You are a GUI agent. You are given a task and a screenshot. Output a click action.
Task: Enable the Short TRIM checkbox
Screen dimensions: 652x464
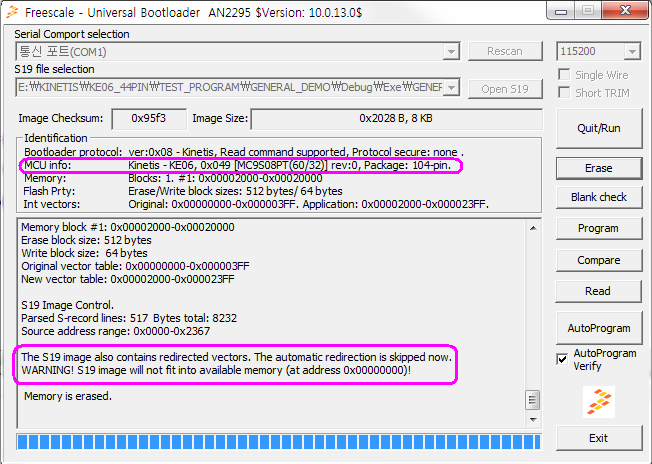pos(564,92)
